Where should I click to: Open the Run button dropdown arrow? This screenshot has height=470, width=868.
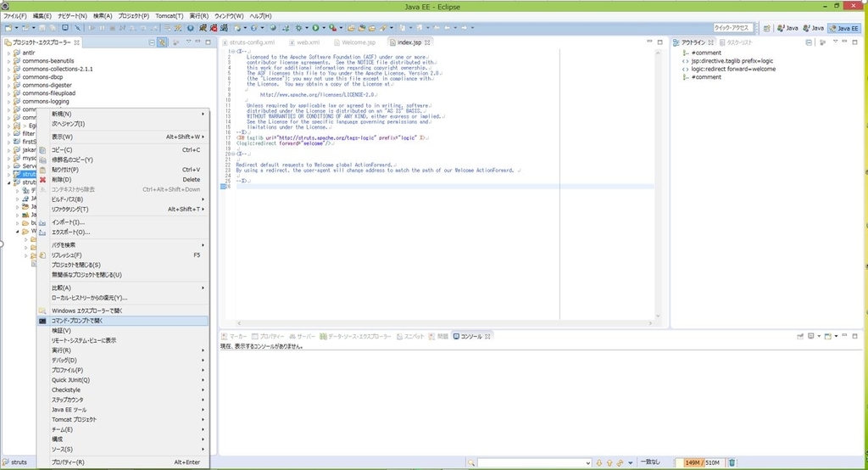click(x=323, y=28)
